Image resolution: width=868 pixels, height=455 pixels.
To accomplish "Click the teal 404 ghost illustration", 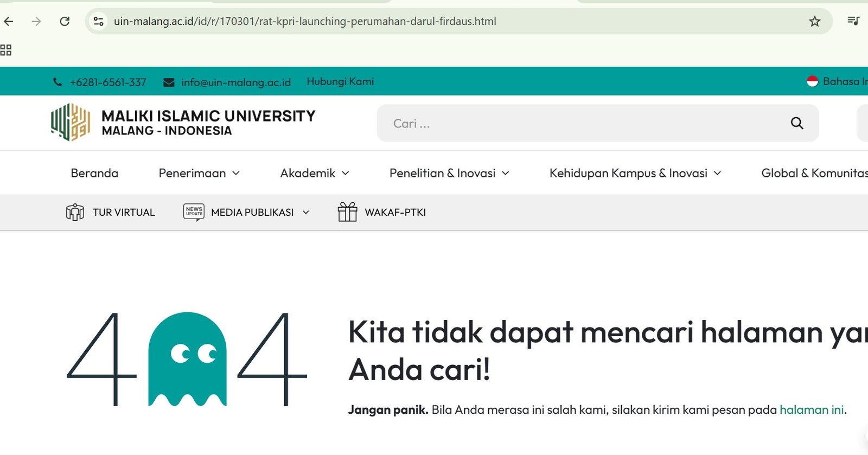I will [x=187, y=359].
